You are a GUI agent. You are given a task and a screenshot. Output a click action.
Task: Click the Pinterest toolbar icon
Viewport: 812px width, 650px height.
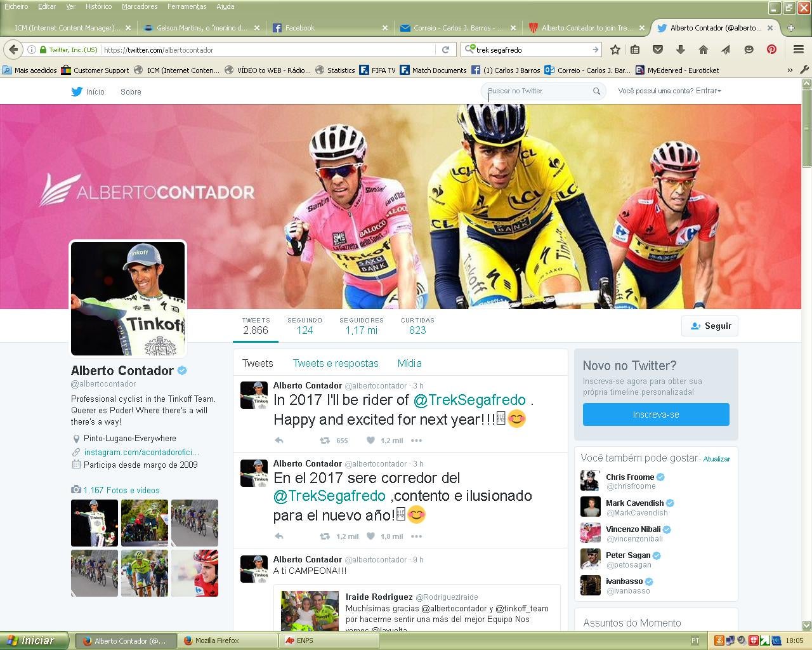(771, 50)
